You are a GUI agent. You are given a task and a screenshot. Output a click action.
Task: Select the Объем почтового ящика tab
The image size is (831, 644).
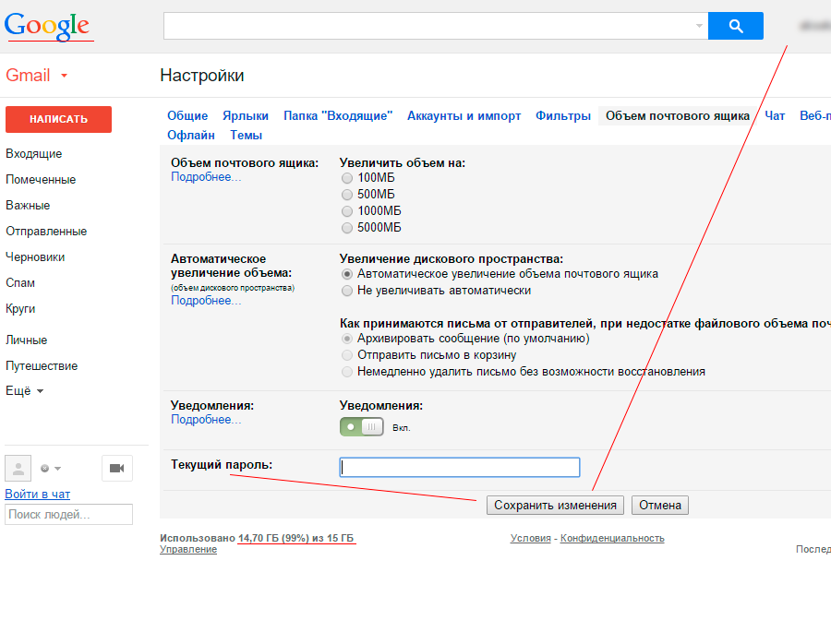click(x=678, y=116)
